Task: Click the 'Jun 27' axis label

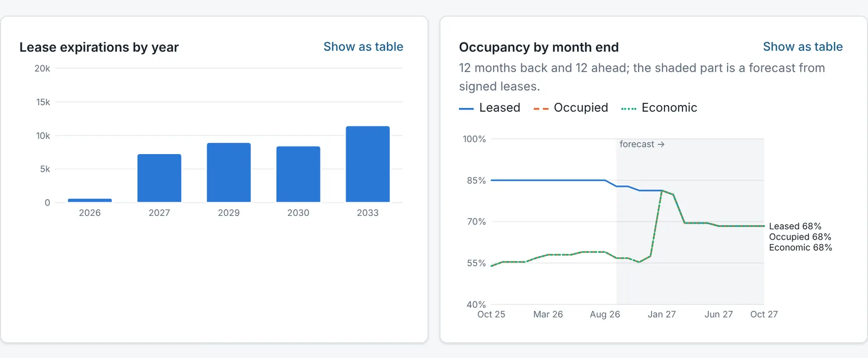Action: pyautogui.click(x=718, y=314)
